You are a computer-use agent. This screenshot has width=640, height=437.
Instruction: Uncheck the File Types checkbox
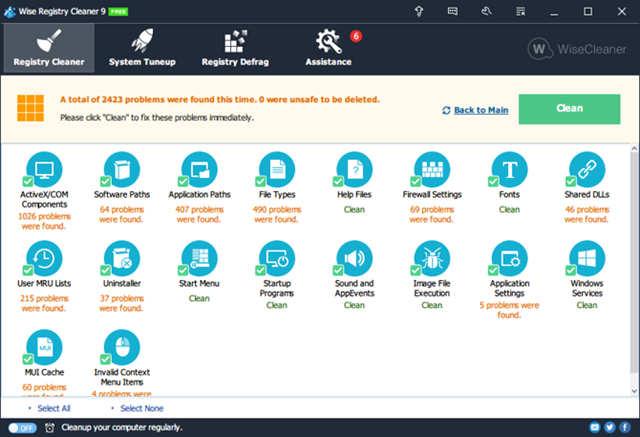[260, 181]
